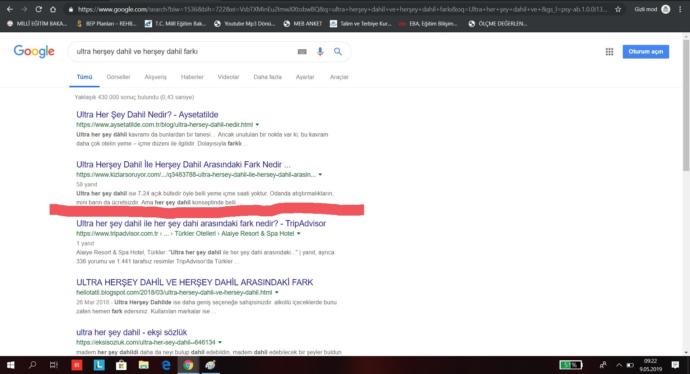This screenshot has width=690, height=374.
Task: Open the ÖLÇME DEĞERLEN... bookmark
Action: (x=498, y=24)
